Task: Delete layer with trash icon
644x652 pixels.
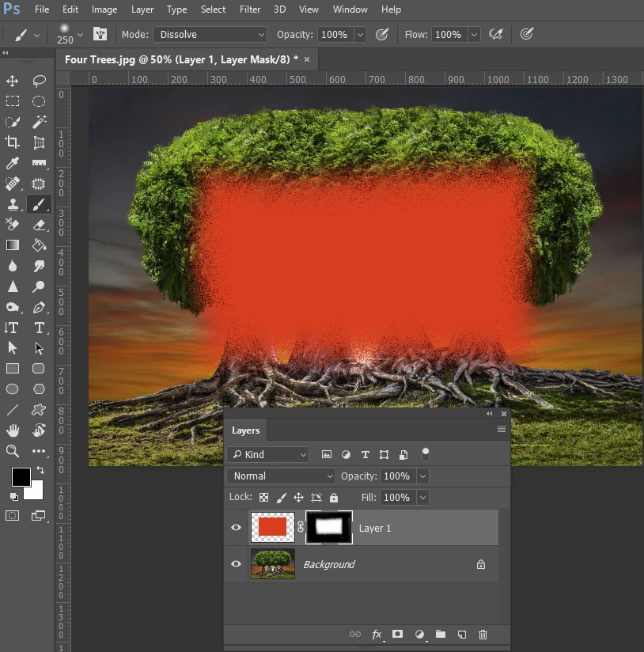Action: point(483,634)
